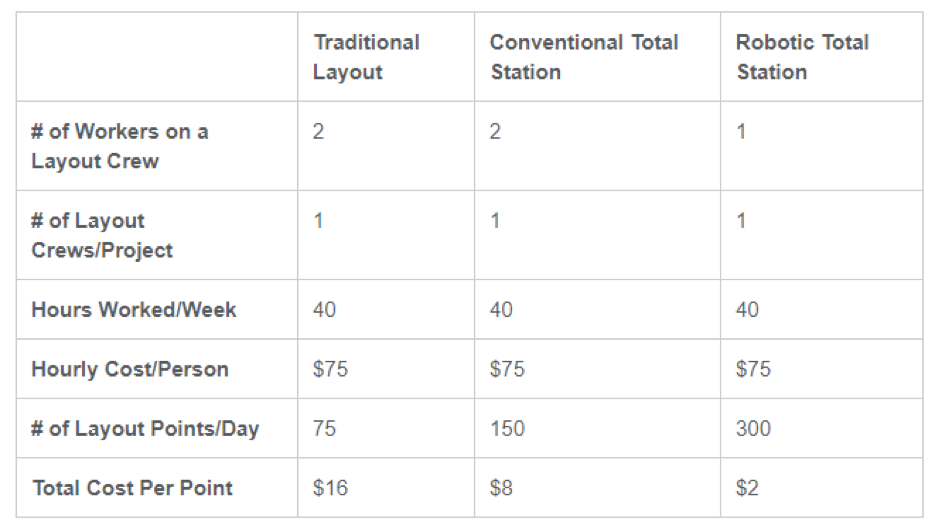The height and width of the screenshot is (525, 933).
Task: Click the empty top-left header cell
Action: click(157, 57)
